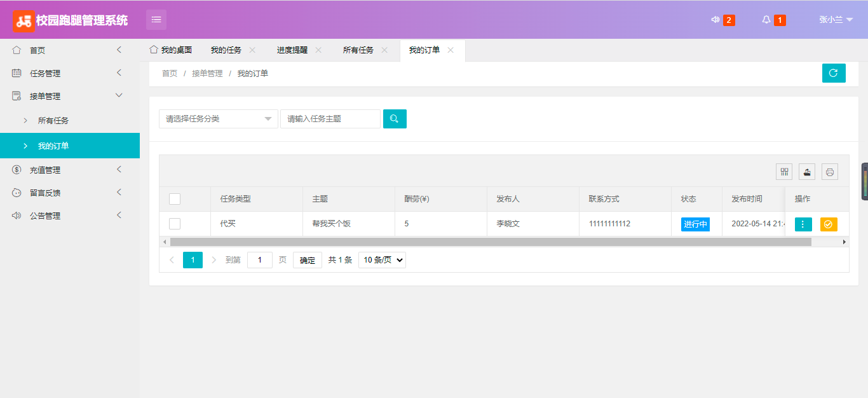Open the announcements speaker icon in header
This screenshot has width=868, height=398.
coord(715,20)
